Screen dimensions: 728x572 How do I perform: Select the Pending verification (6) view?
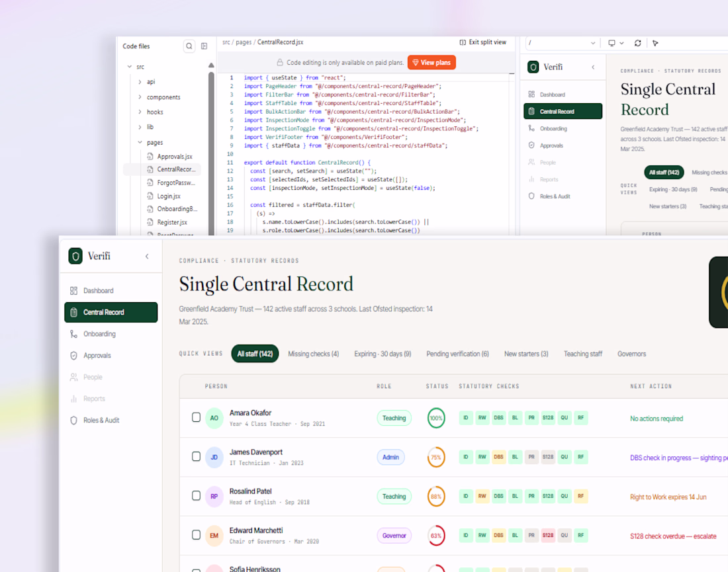[x=458, y=354]
